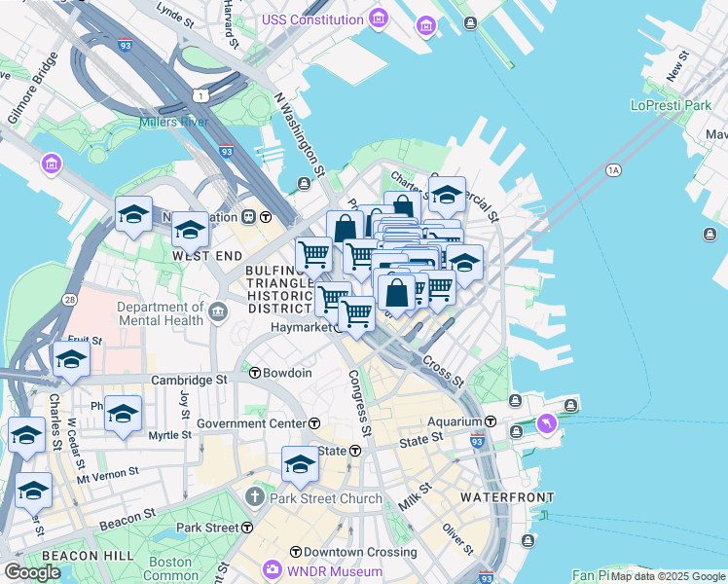Select the school marker near Myrtle St
The width and height of the screenshot is (728, 584).
point(123,415)
